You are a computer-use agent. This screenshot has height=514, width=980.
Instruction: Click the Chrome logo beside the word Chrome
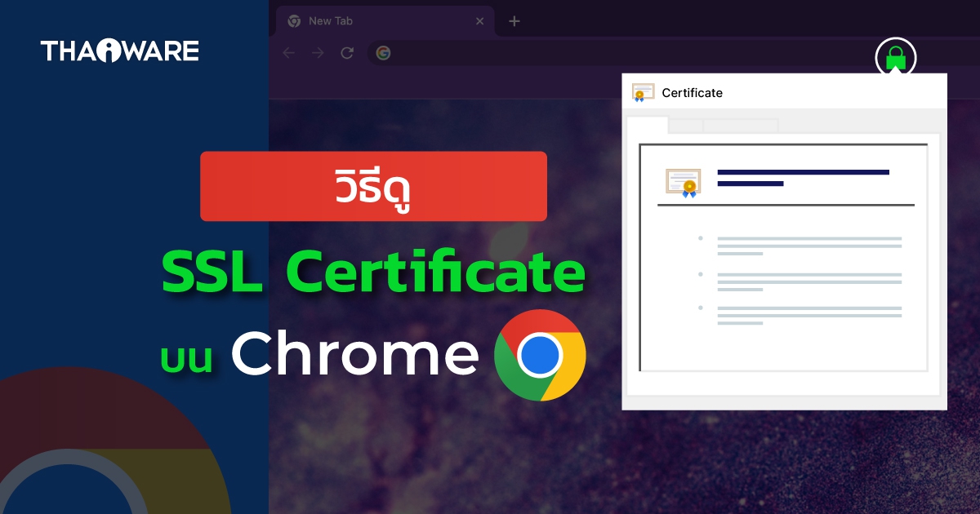(x=541, y=354)
